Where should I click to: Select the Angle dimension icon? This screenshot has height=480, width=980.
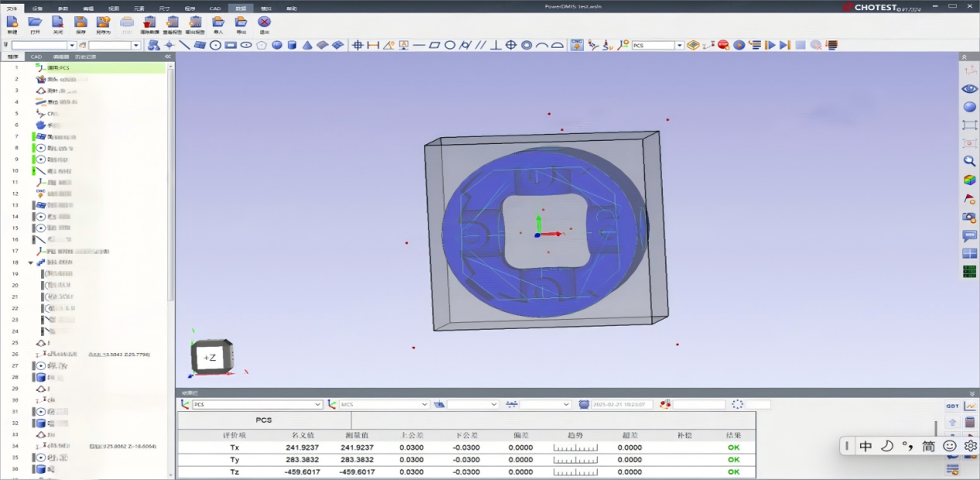tap(388, 45)
